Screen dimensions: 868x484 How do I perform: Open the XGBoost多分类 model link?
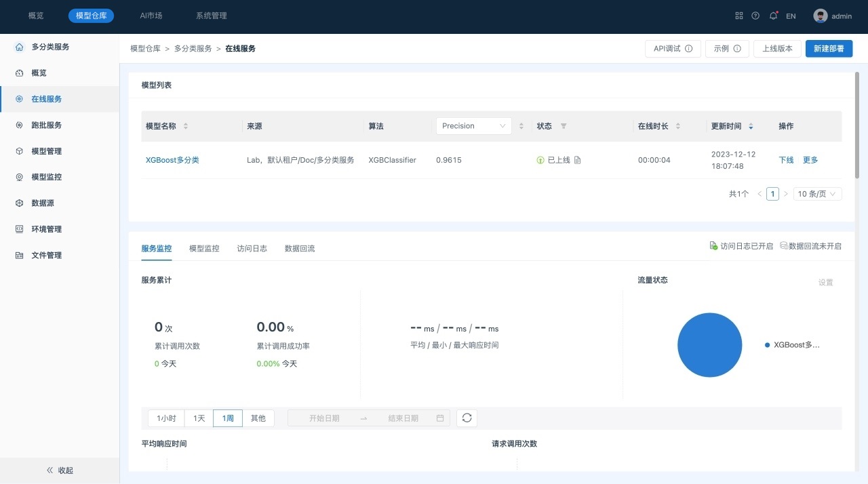click(x=172, y=161)
